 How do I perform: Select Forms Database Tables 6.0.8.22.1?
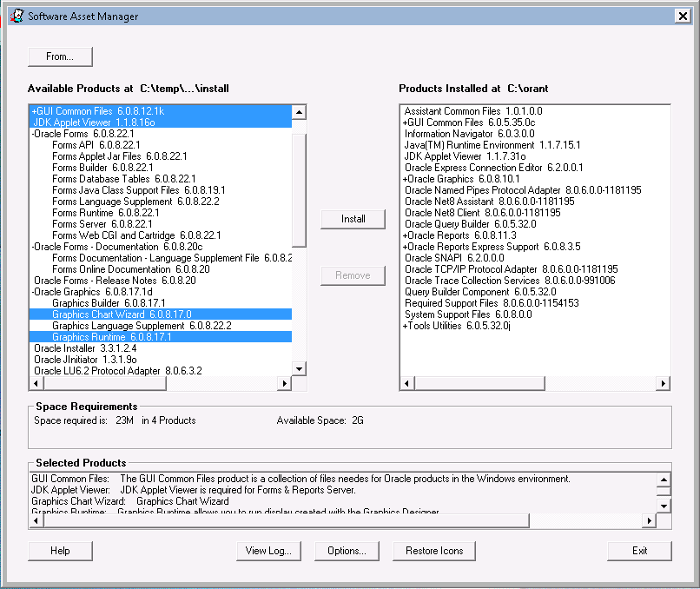click(124, 179)
